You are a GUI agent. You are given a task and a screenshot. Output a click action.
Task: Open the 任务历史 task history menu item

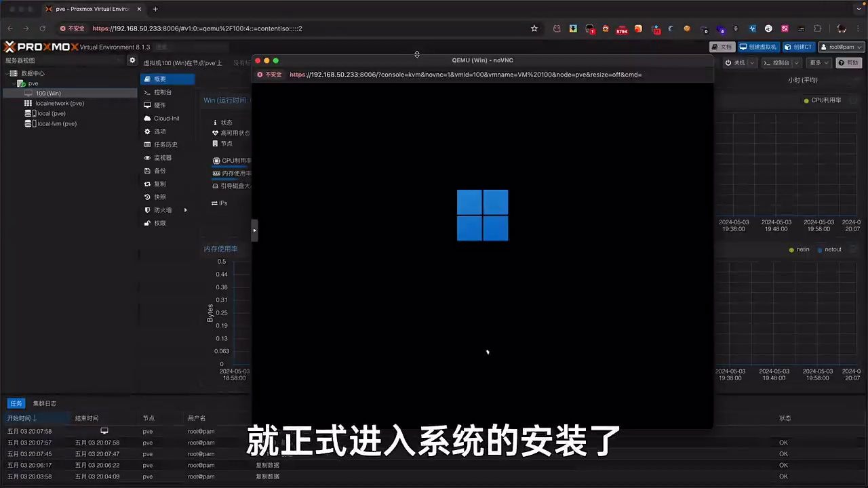coord(167,144)
